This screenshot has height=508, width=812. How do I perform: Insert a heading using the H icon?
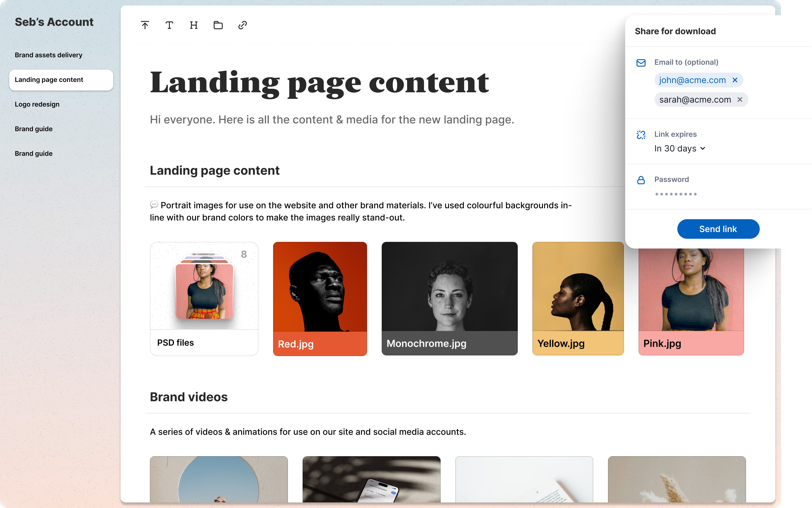(194, 25)
